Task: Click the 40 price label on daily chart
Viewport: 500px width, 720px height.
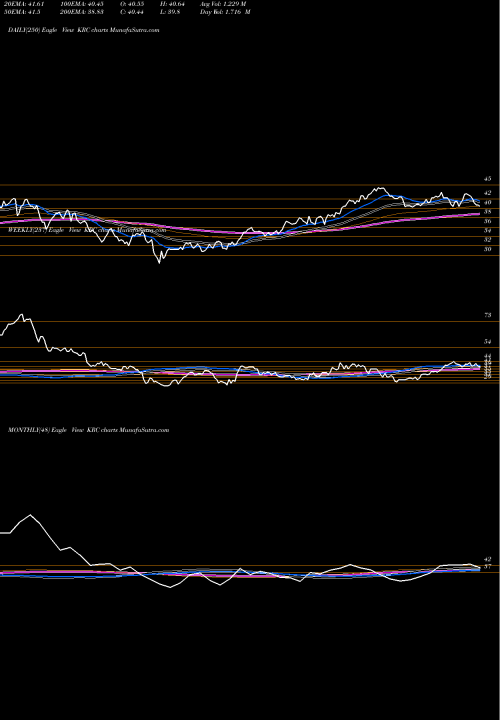Action: (488, 202)
